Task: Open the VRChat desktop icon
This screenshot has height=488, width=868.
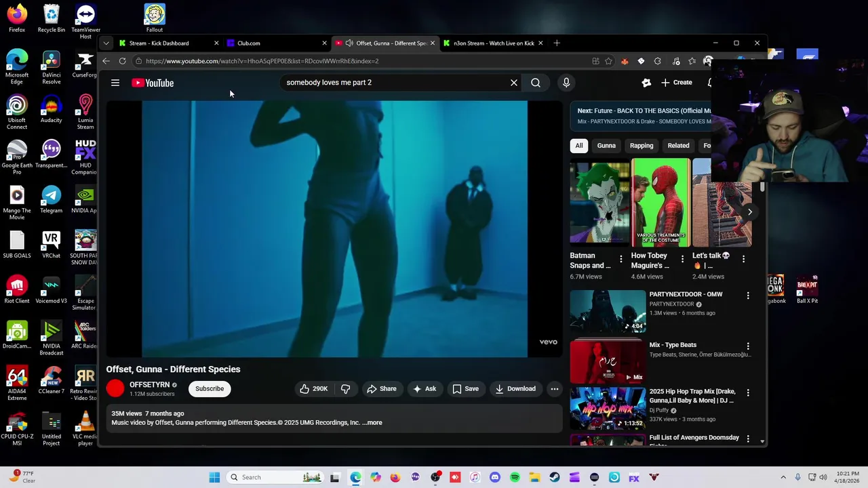Action: tap(52, 244)
